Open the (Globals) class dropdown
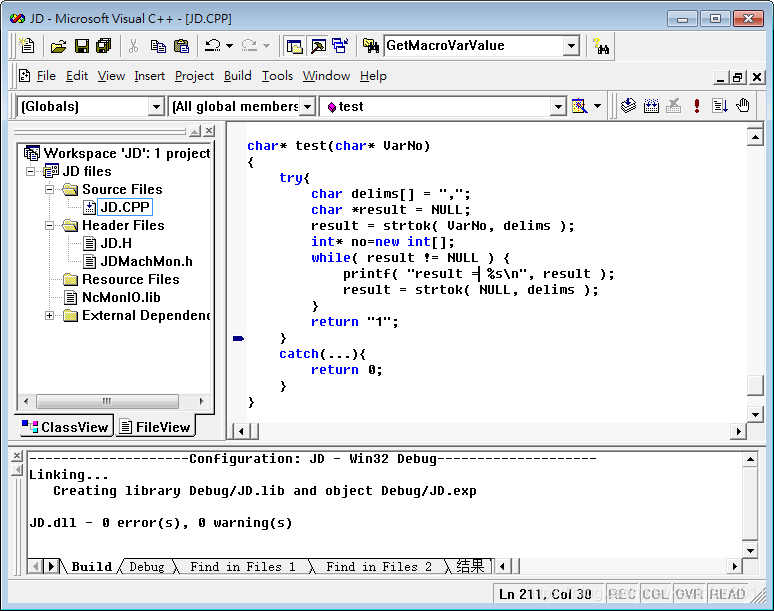The width and height of the screenshot is (774, 611). pyautogui.click(x=156, y=106)
